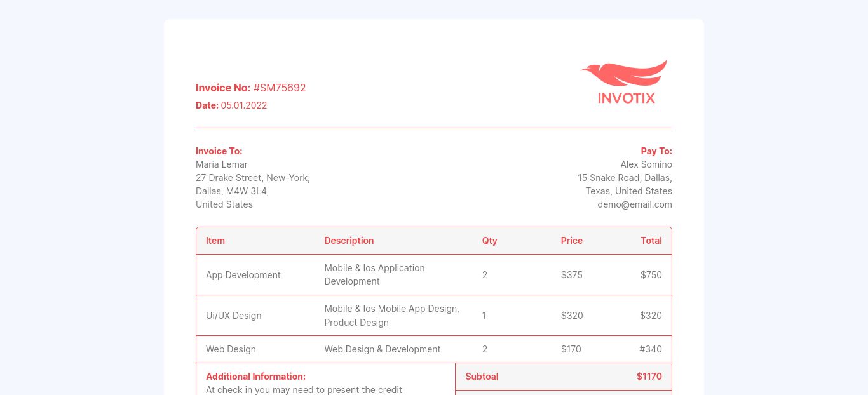This screenshot has height=395, width=868.
Task: Click the Invotix bird logo
Action: coord(624,73)
